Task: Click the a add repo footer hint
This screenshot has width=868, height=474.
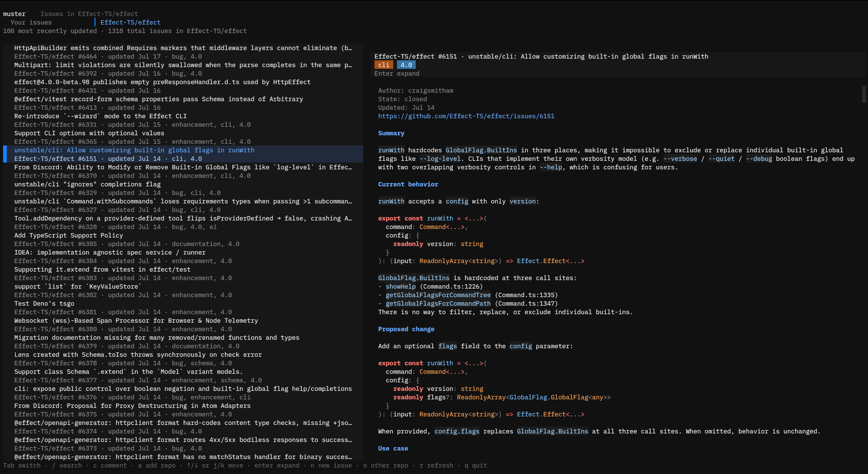Action: pyautogui.click(x=157, y=465)
